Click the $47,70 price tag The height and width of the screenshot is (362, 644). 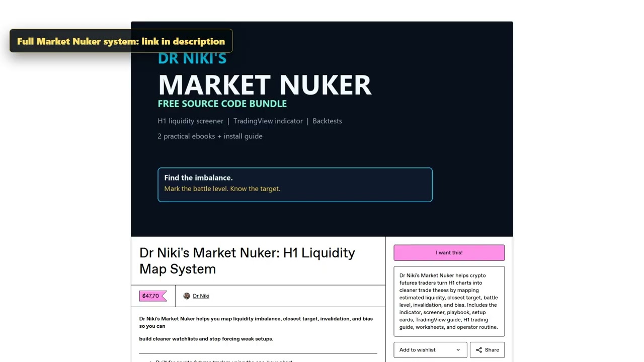152,296
